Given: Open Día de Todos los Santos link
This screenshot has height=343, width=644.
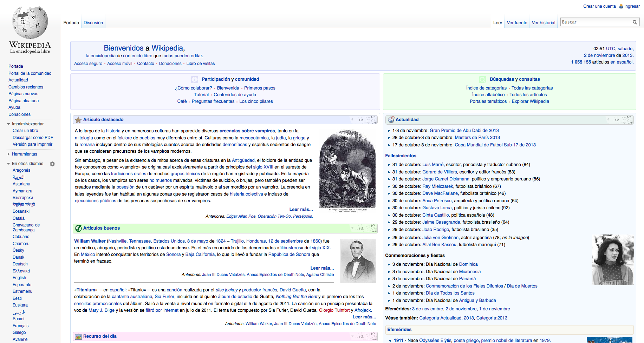Looking at the screenshot, I should 450,293.
